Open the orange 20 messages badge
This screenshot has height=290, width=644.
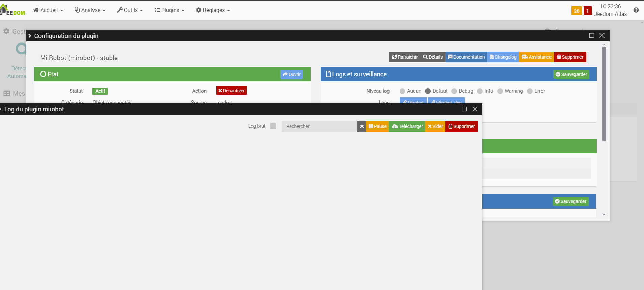pyautogui.click(x=576, y=11)
